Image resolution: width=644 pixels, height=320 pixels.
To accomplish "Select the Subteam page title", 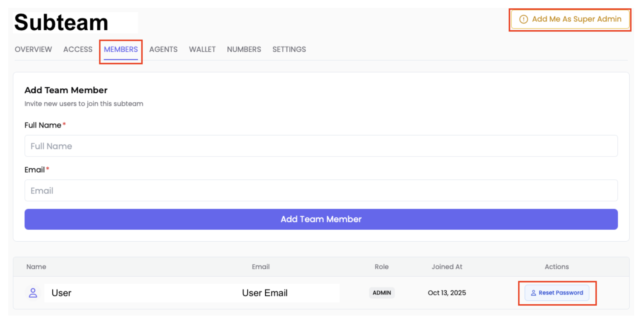I will pos(61,22).
